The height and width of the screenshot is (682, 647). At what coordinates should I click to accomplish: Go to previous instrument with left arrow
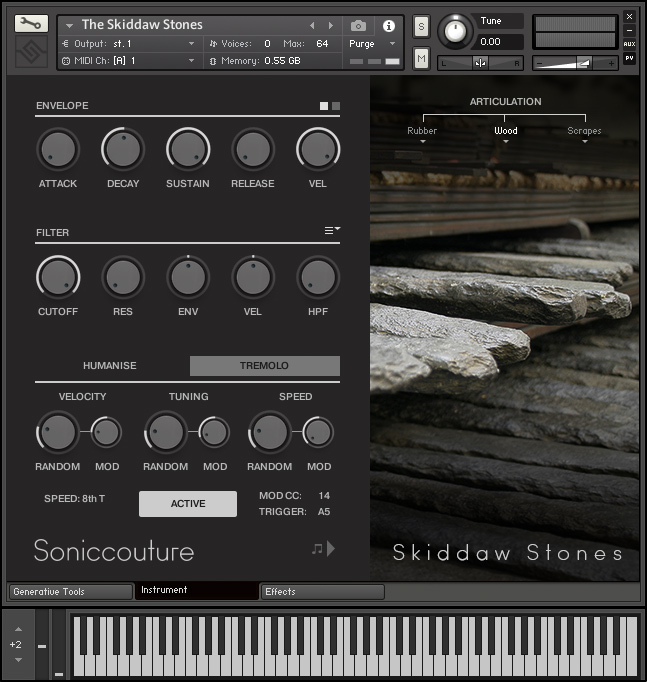[312, 26]
